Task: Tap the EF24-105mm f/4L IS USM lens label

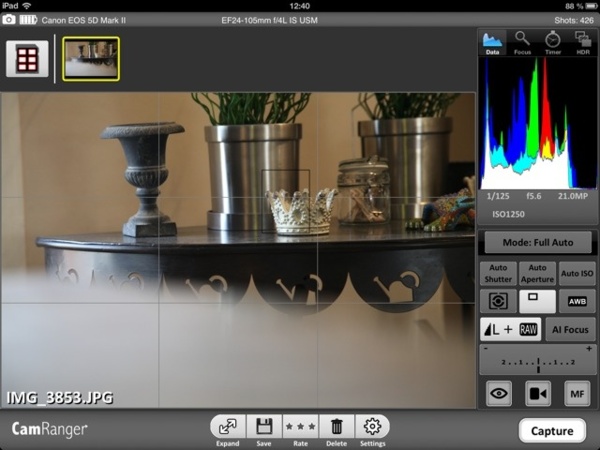Action: (269, 20)
